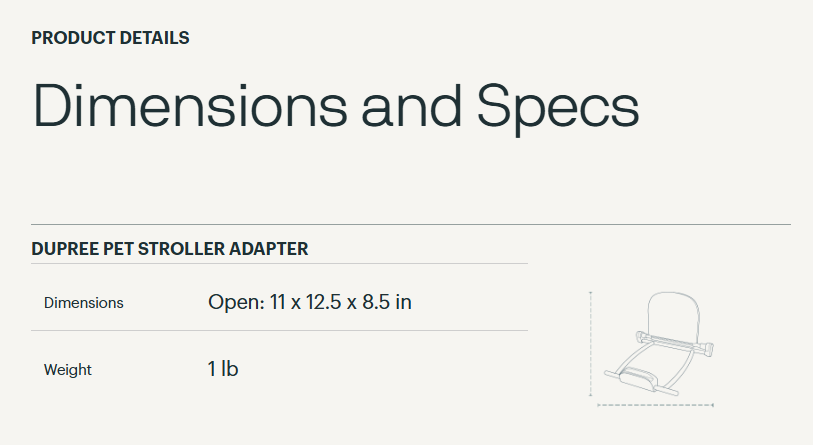Click the "1 lb" weight value
This screenshot has height=445, width=813.
pos(223,369)
